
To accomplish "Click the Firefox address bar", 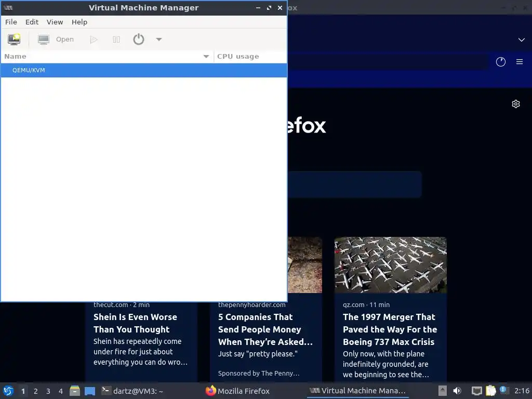I will tap(388, 62).
